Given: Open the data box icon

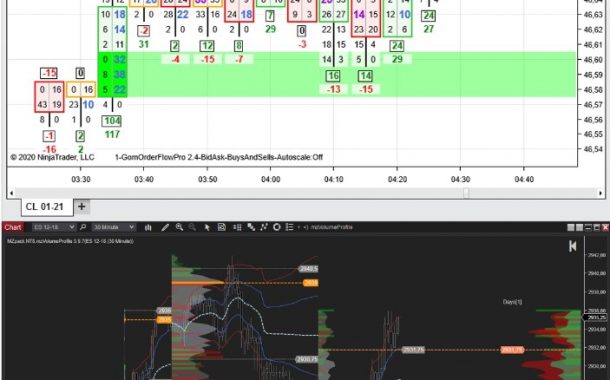Looking at the screenshot, I should click(221, 227).
